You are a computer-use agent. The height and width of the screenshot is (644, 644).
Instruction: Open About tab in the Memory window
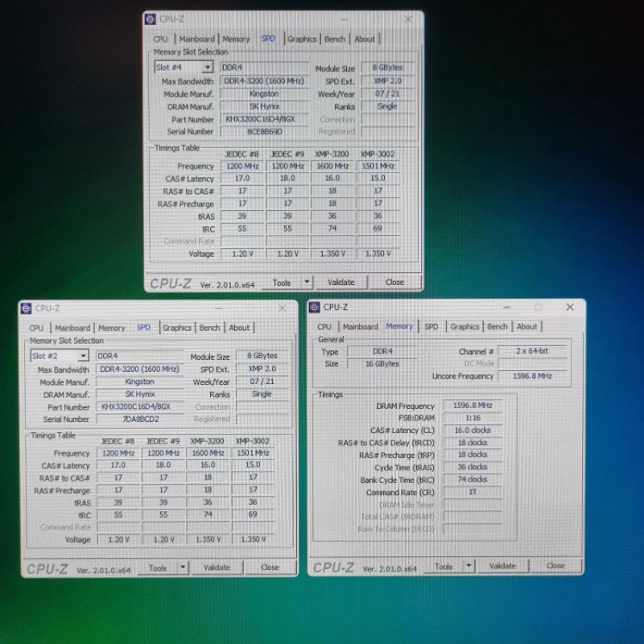526,327
